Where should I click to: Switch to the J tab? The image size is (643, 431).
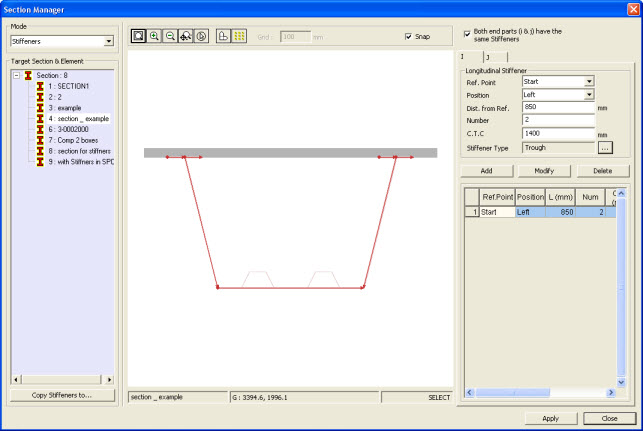point(486,58)
